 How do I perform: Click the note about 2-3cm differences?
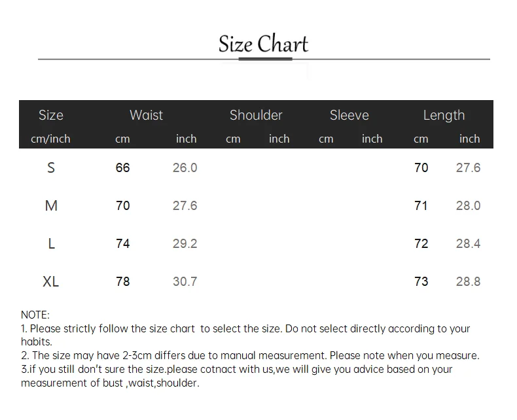click(250, 355)
